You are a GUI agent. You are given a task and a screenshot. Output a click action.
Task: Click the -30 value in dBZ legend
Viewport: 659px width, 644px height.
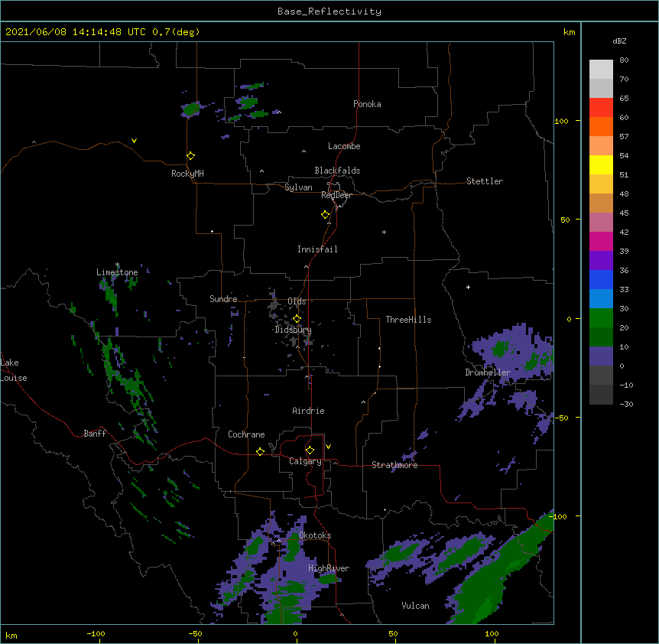point(626,404)
